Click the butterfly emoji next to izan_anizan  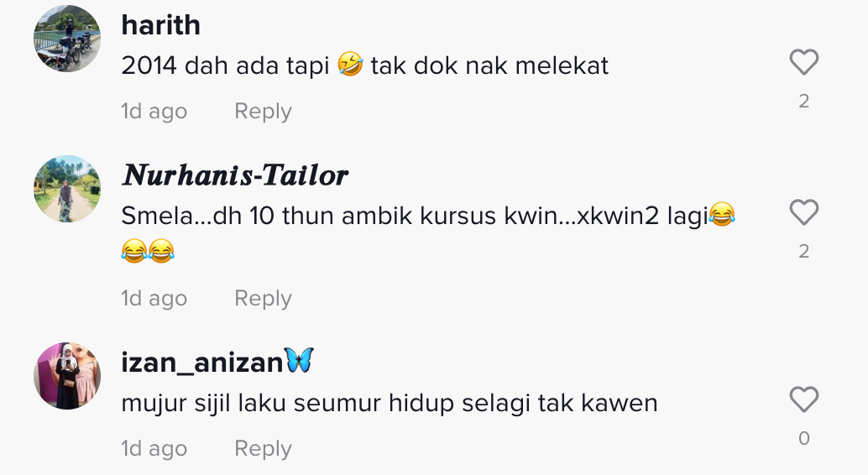(x=299, y=360)
